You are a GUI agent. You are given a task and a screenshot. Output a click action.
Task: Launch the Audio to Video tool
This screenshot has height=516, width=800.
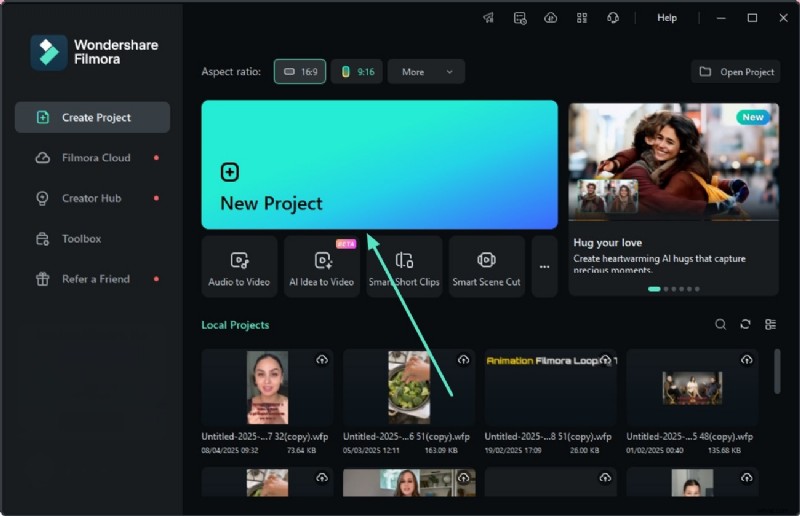click(239, 266)
